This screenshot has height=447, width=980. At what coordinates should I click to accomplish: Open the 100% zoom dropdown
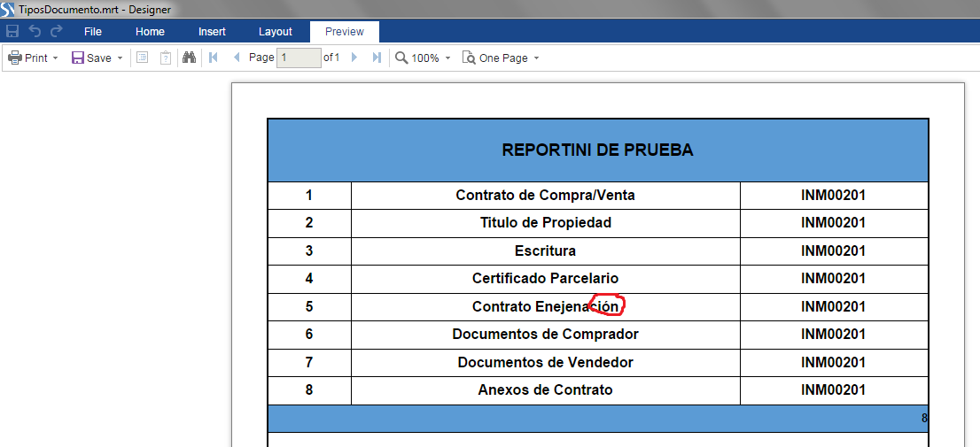[447, 58]
